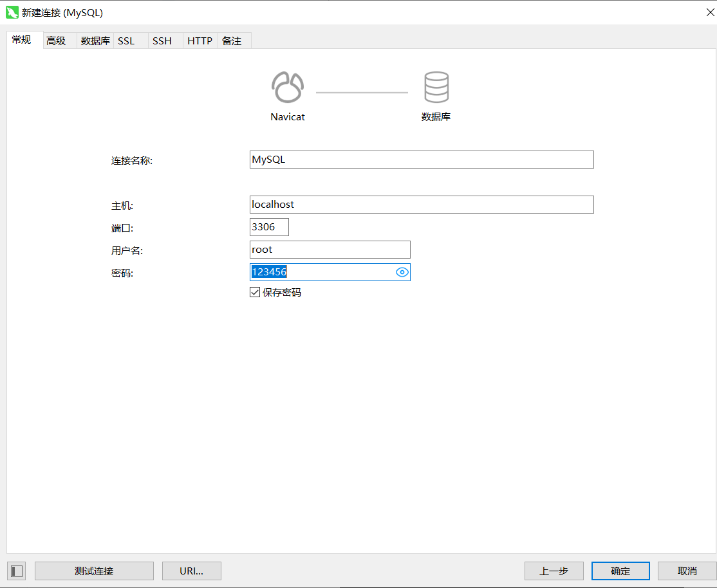Click the URI... button
The width and height of the screenshot is (717, 588).
click(191, 571)
